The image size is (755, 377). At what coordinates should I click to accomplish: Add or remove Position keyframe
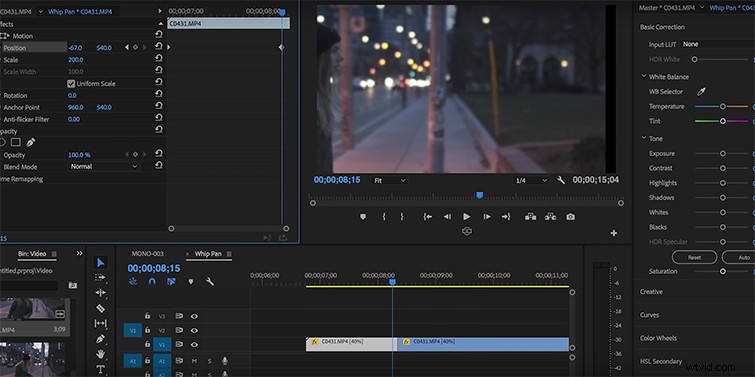135,48
